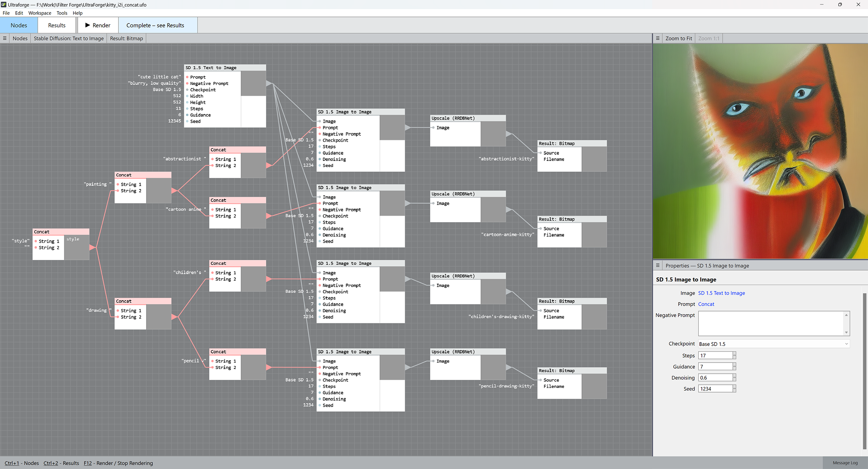The width and height of the screenshot is (868, 469).
Task: Click Zoom to Fit button
Action: [678, 38]
